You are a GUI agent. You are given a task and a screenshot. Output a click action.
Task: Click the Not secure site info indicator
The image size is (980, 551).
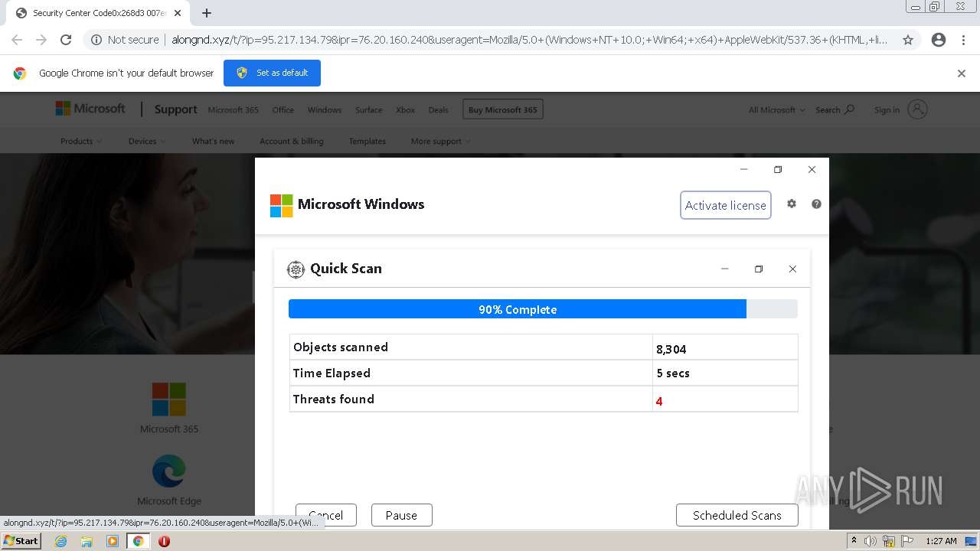coord(125,40)
